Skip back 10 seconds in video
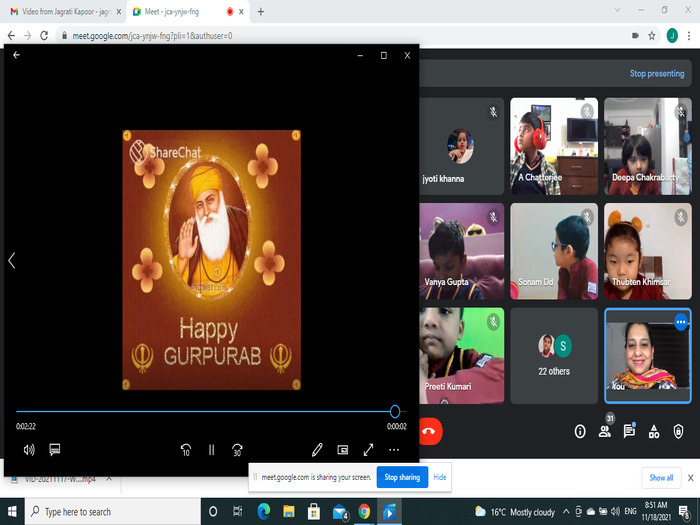 click(186, 450)
